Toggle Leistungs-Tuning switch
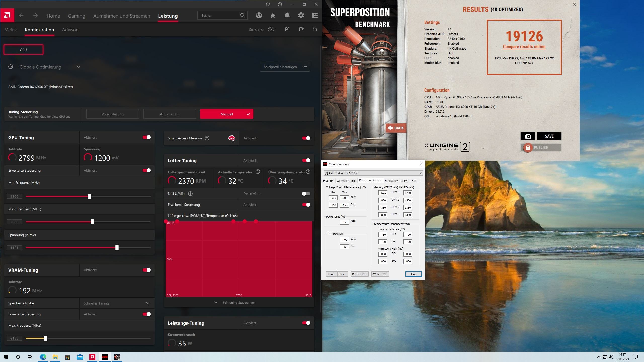 (x=306, y=323)
